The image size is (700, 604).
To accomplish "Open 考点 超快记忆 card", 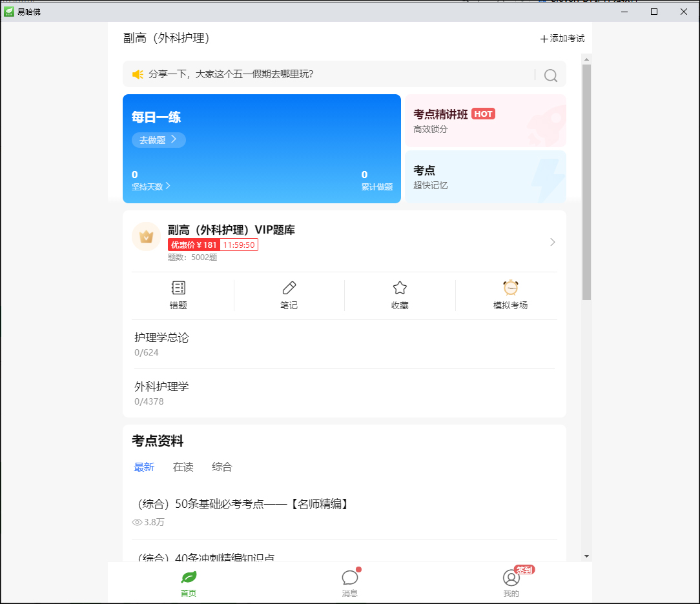I will pyautogui.click(x=486, y=177).
